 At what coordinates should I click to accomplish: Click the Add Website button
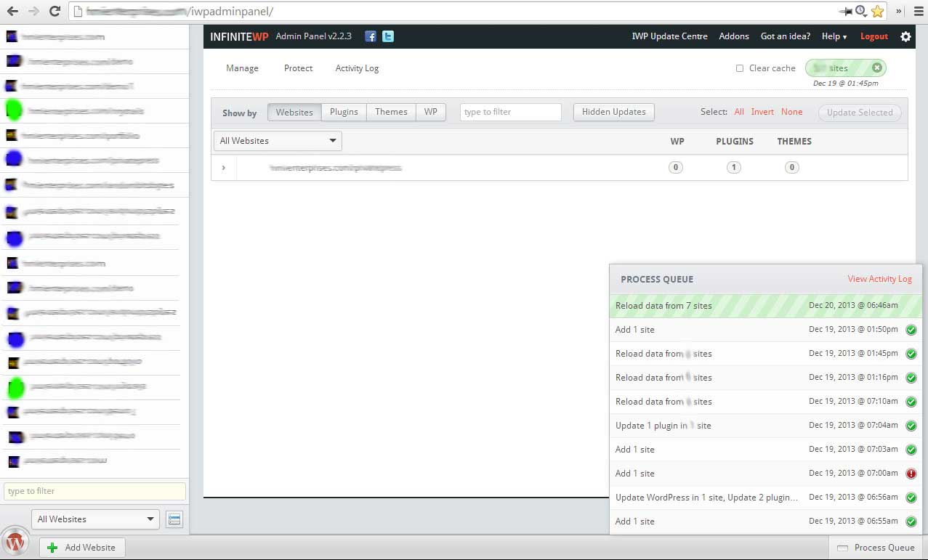[x=82, y=547]
